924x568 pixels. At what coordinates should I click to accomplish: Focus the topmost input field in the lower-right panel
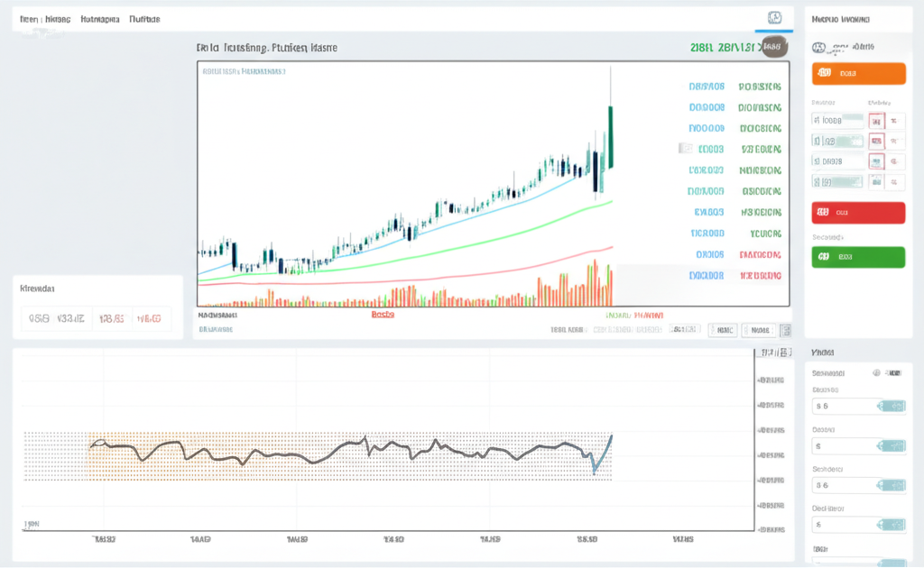[x=859, y=406]
